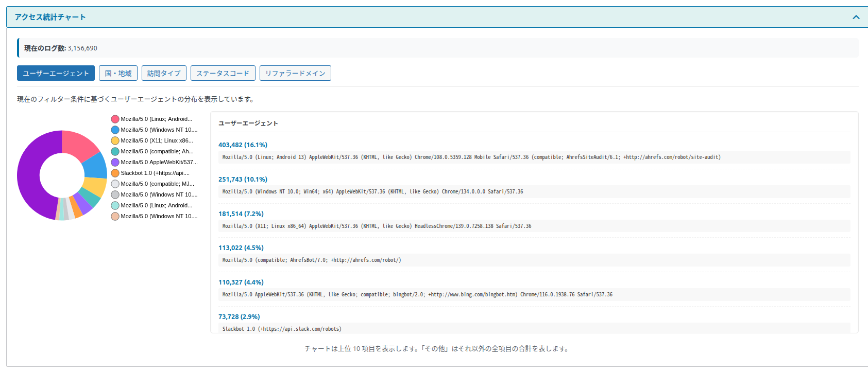Click the footer note about 上位 10 項目
The height and width of the screenshot is (373, 868).
click(x=437, y=349)
